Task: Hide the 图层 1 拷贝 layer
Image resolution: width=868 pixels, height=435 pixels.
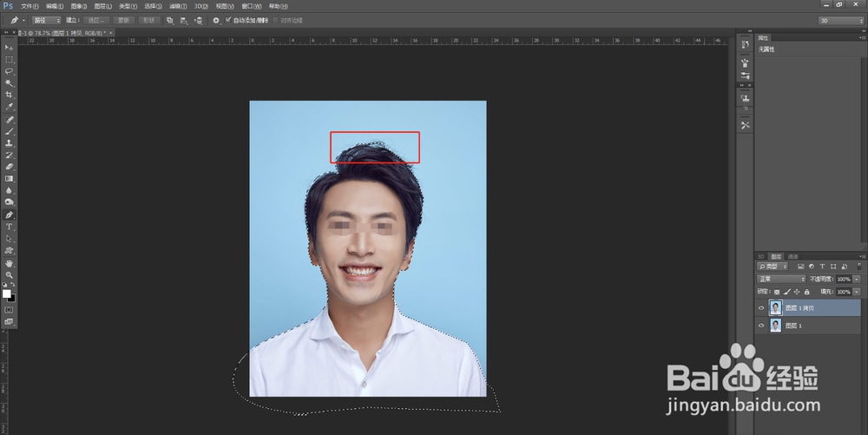Action: click(x=761, y=307)
